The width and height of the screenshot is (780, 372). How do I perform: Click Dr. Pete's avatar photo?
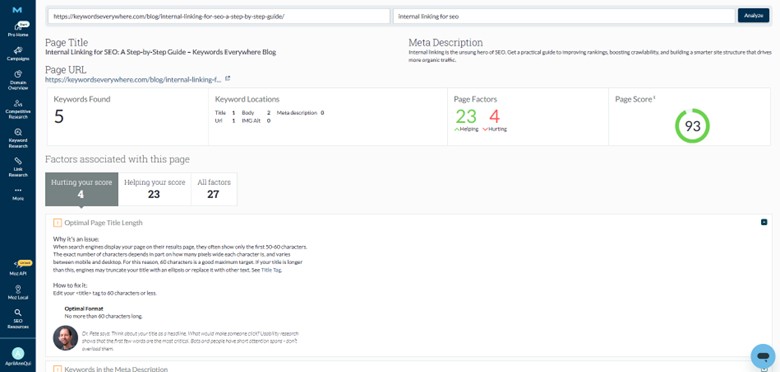(x=65, y=338)
